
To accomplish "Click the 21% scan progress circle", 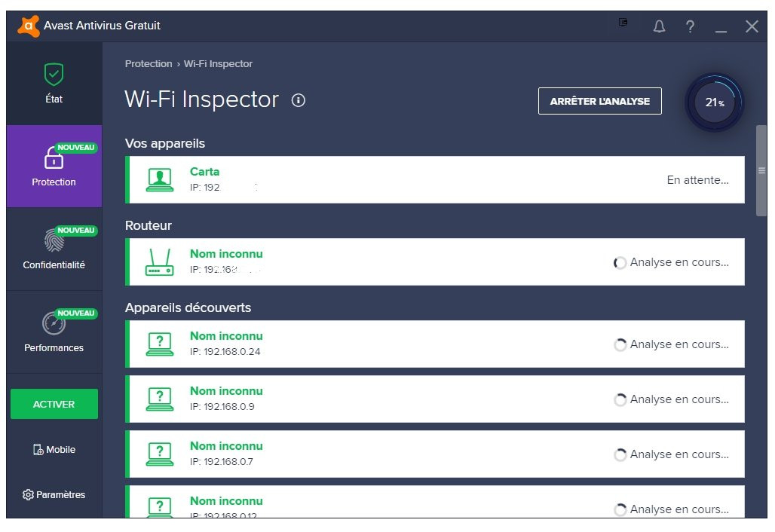I will click(714, 102).
